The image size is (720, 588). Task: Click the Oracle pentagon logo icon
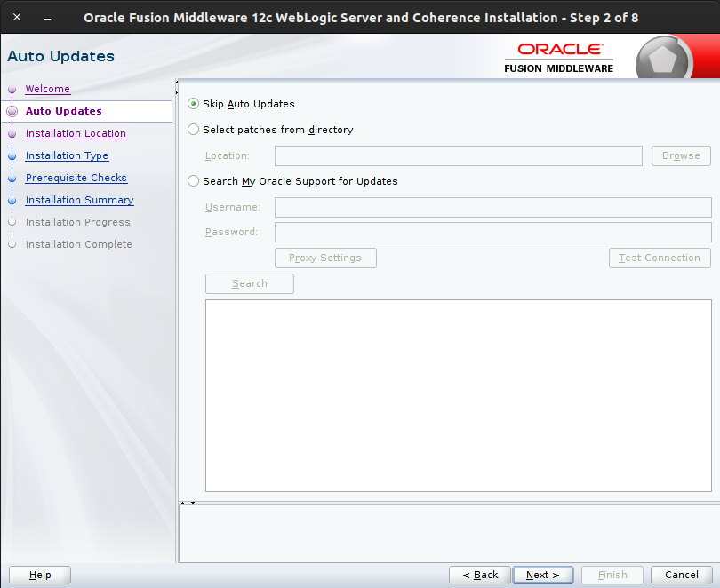(x=663, y=60)
